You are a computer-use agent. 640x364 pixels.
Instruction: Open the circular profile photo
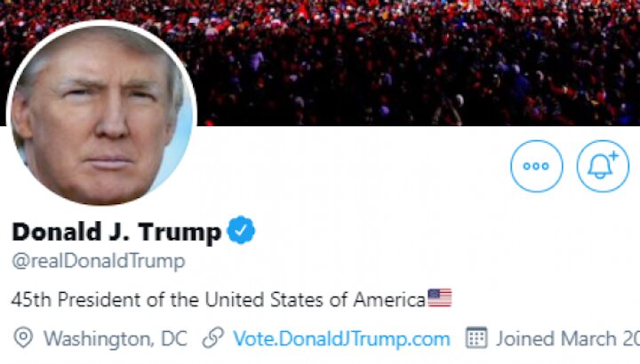pyautogui.click(x=101, y=114)
